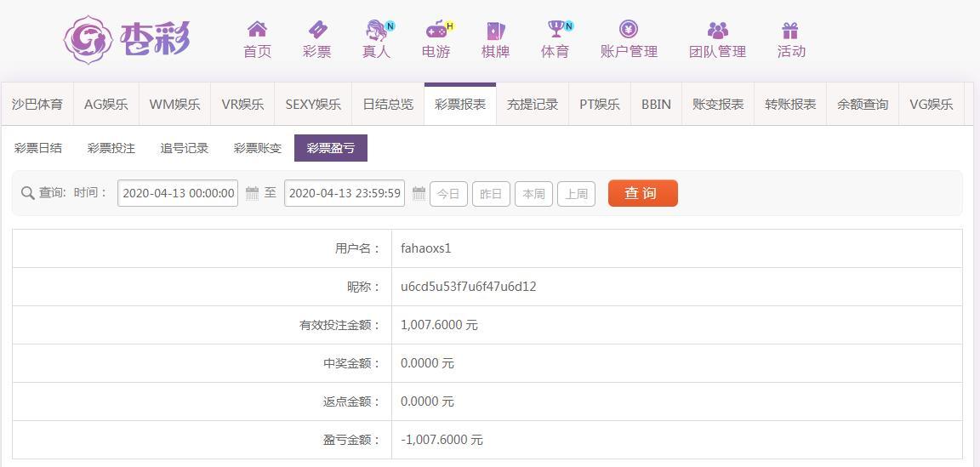980x467 pixels.
Task: Open the 电游 gamepad icon
Action: (x=436, y=30)
